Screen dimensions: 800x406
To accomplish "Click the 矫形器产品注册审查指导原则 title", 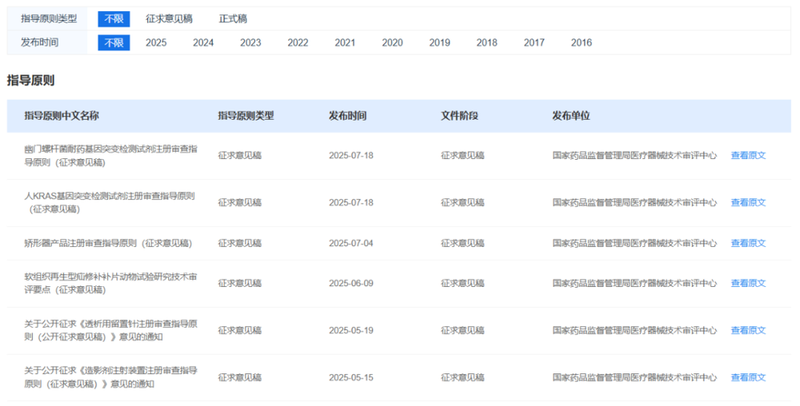I will click(x=107, y=243).
